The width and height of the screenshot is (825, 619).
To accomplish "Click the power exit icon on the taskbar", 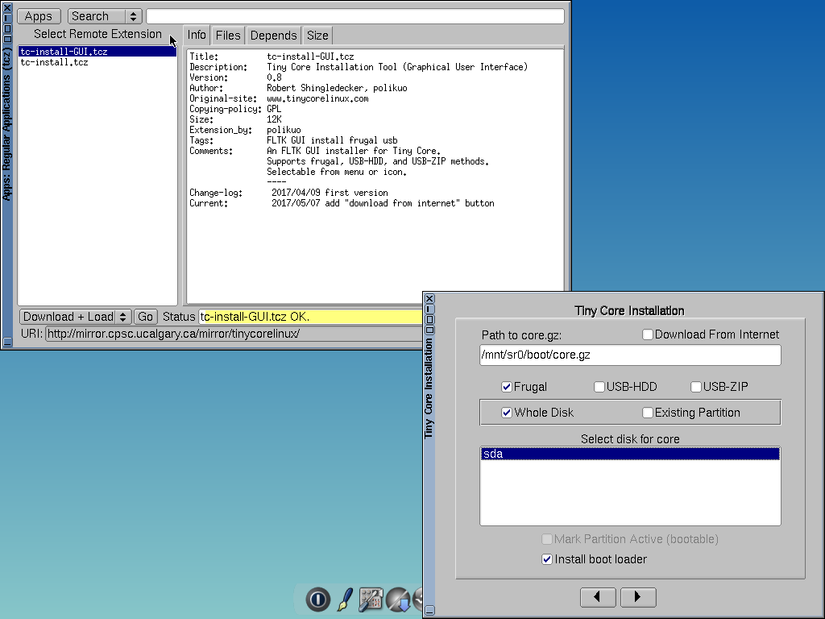I will pyautogui.click(x=317, y=600).
